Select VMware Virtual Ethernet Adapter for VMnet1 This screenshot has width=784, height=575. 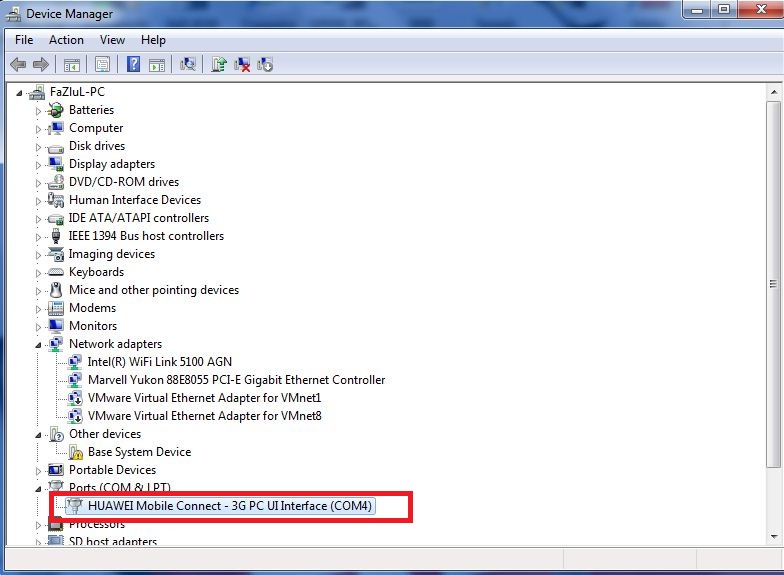(x=204, y=398)
